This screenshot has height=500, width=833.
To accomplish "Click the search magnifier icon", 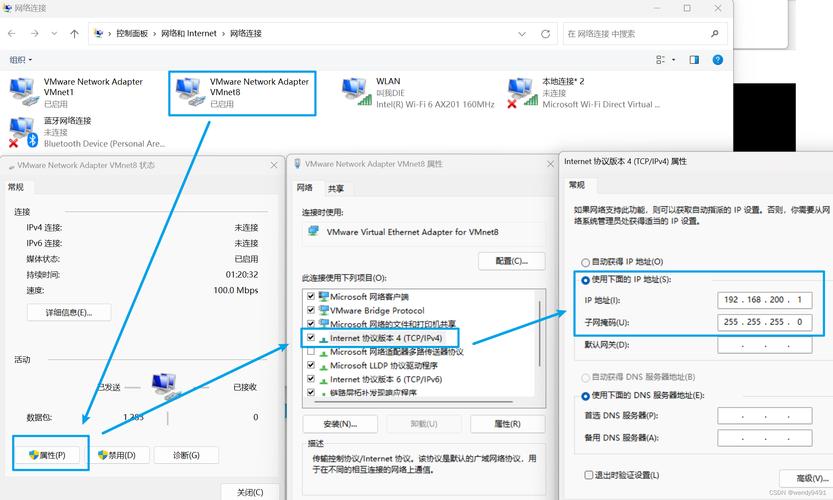I will point(715,33).
